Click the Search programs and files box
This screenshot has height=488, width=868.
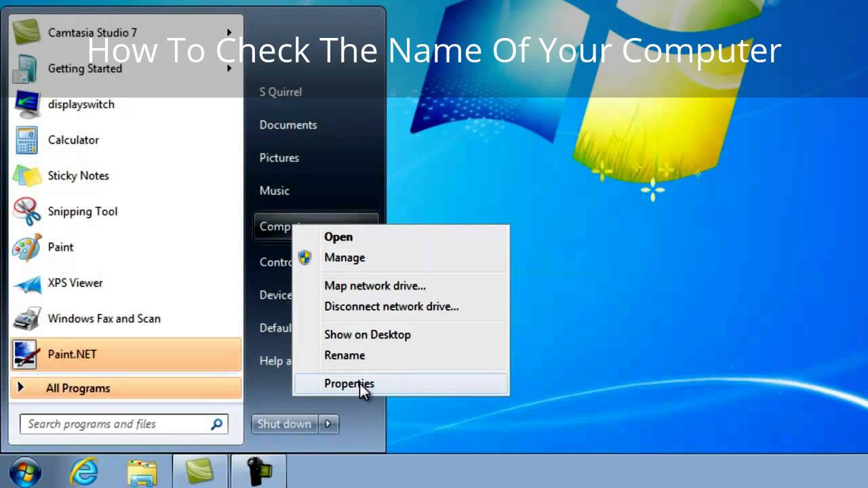(124, 424)
